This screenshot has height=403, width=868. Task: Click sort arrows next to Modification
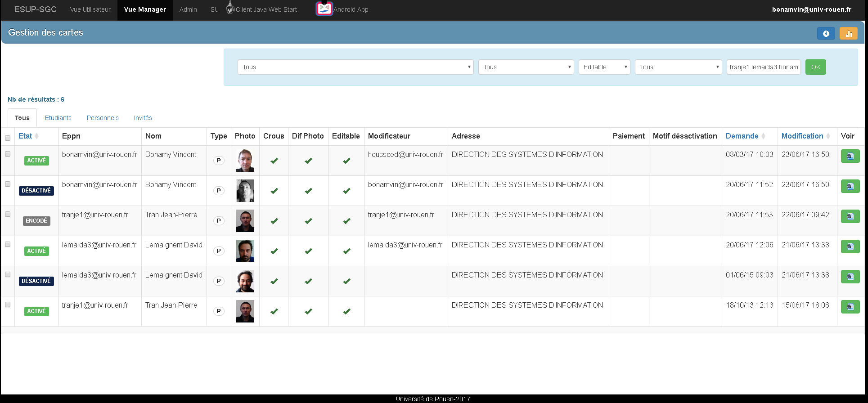click(828, 136)
